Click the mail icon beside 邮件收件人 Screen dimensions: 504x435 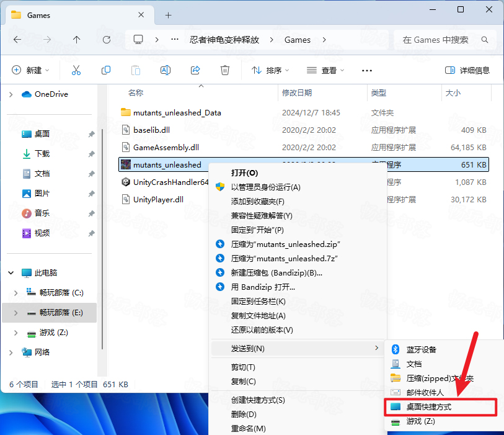point(396,392)
